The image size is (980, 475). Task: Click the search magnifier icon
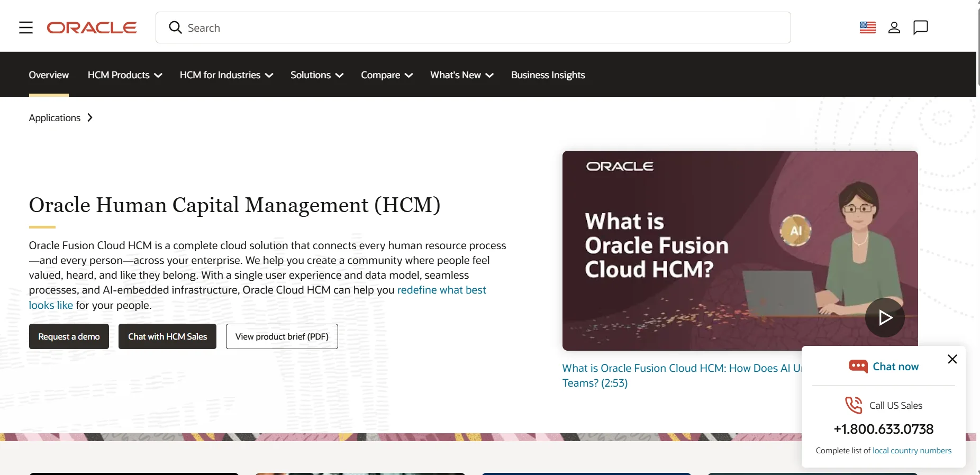point(175,28)
